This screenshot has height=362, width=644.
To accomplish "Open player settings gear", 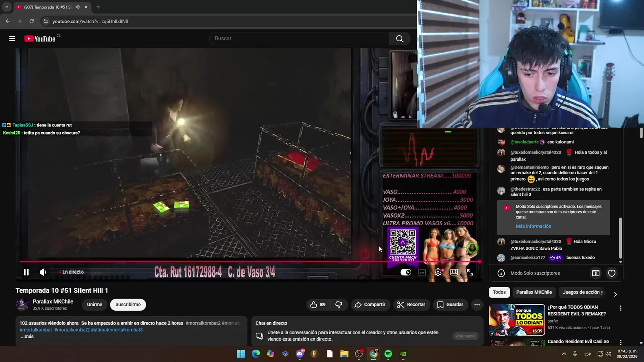I will pyautogui.click(x=438, y=272).
